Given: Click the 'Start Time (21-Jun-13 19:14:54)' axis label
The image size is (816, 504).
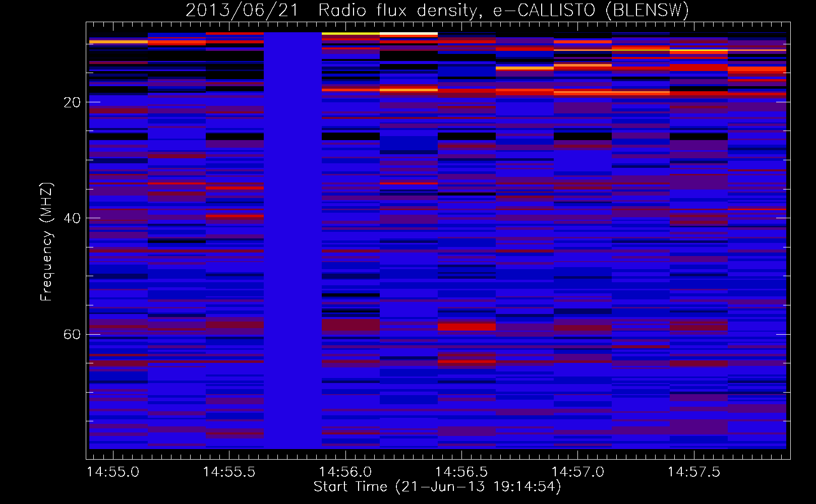Looking at the screenshot, I should point(437,487).
